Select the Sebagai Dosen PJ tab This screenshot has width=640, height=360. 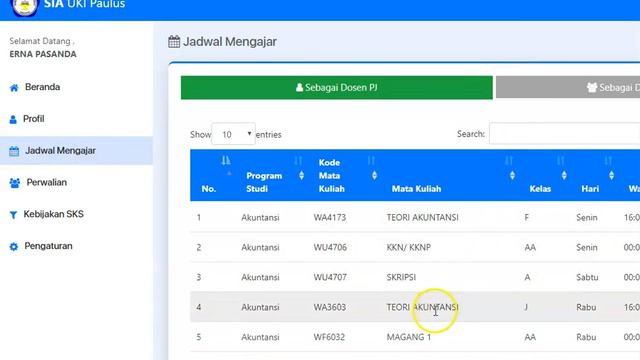[x=337, y=87]
